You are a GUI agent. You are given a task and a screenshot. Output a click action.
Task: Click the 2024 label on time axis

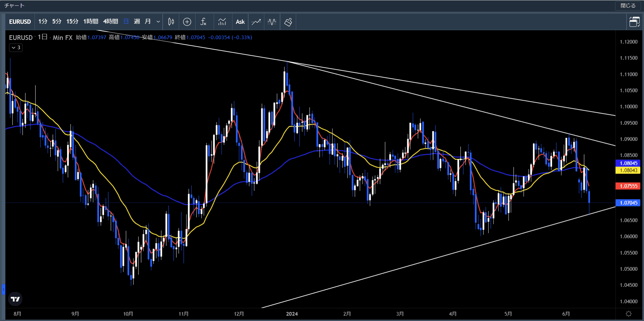point(292,314)
